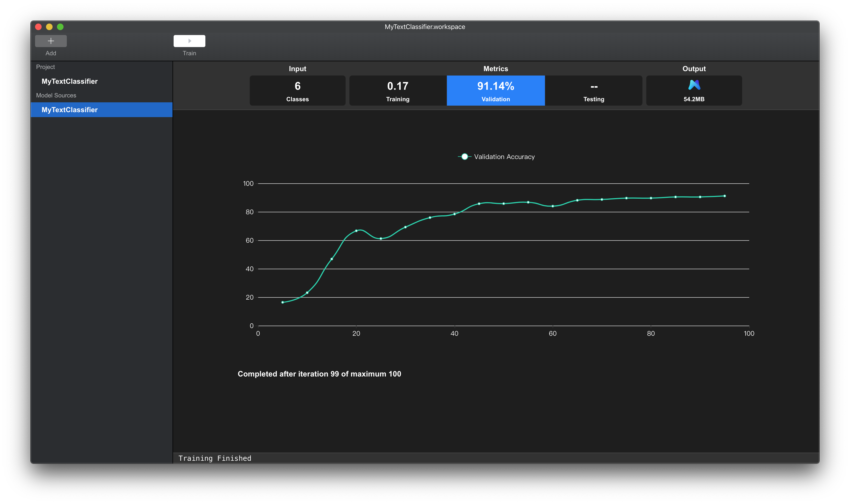This screenshot has height=504, width=850.
Task: Click the Core ML model output icon
Action: coord(694,85)
